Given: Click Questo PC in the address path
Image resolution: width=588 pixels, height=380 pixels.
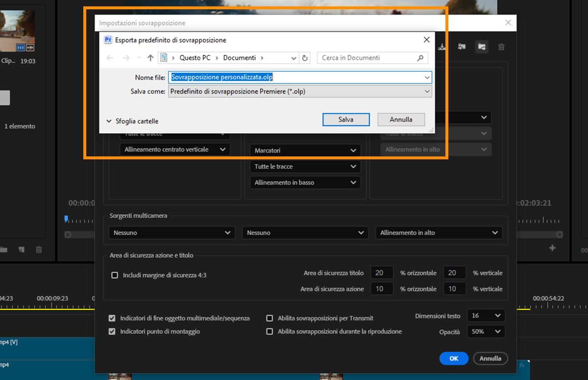Looking at the screenshot, I should click(x=195, y=58).
